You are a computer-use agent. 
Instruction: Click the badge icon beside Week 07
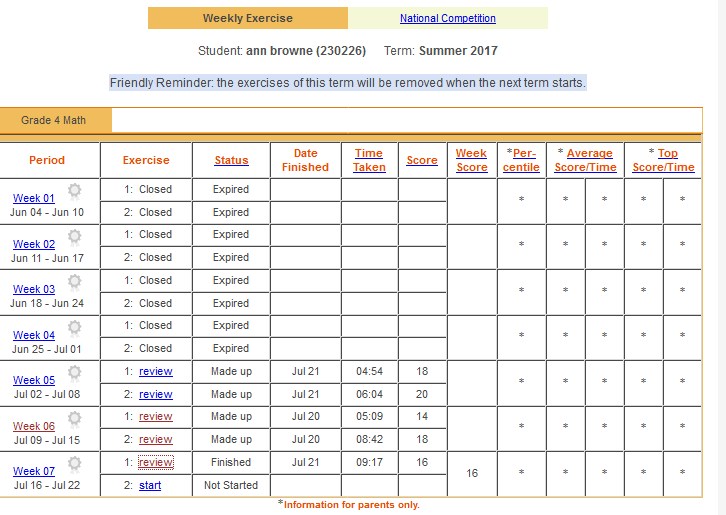tap(75, 464)
